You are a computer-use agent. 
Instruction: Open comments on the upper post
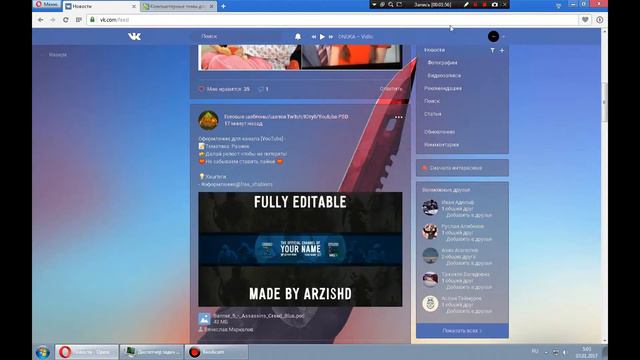[x=263, y=89]
